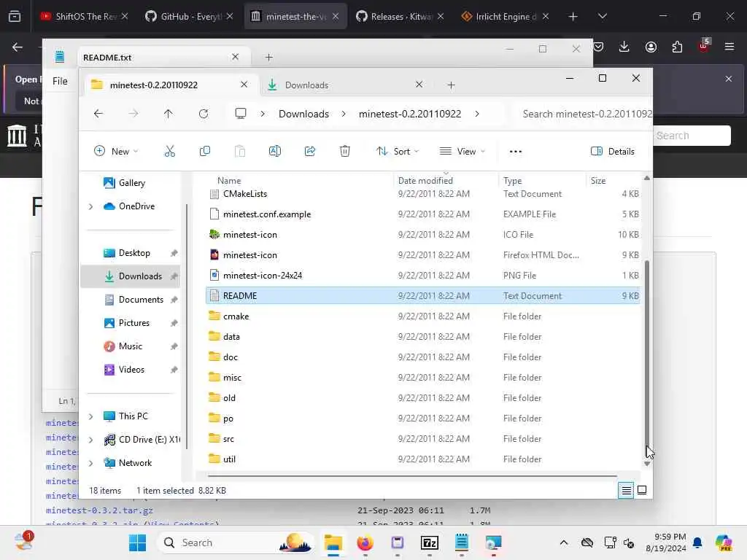Switch to large thumbnails view layout
Image resolution: width=747 pixels, height=560 pixels.
point(642,490)
